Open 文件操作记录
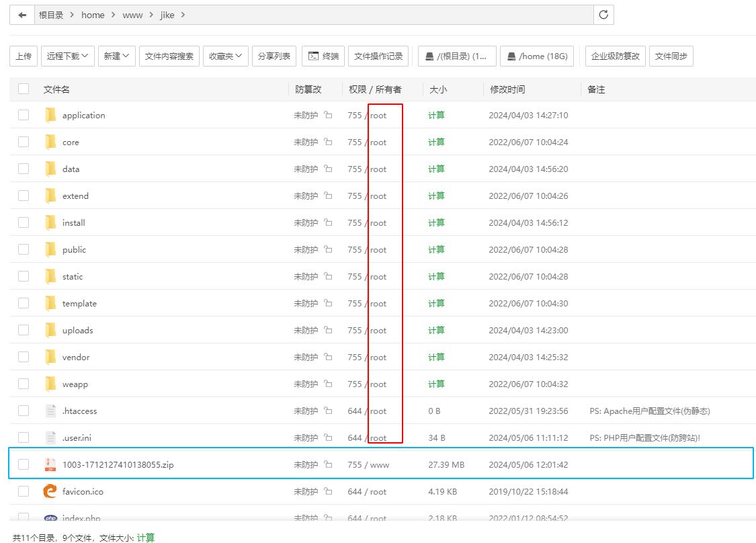This screenshot has width=756, height=543. (x=378, y=56)
